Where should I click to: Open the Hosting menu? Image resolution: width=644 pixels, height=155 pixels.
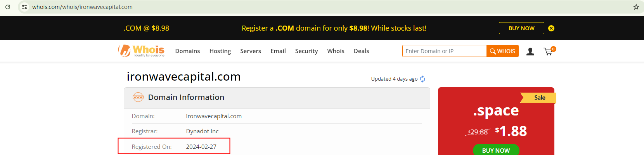(220, 51)
